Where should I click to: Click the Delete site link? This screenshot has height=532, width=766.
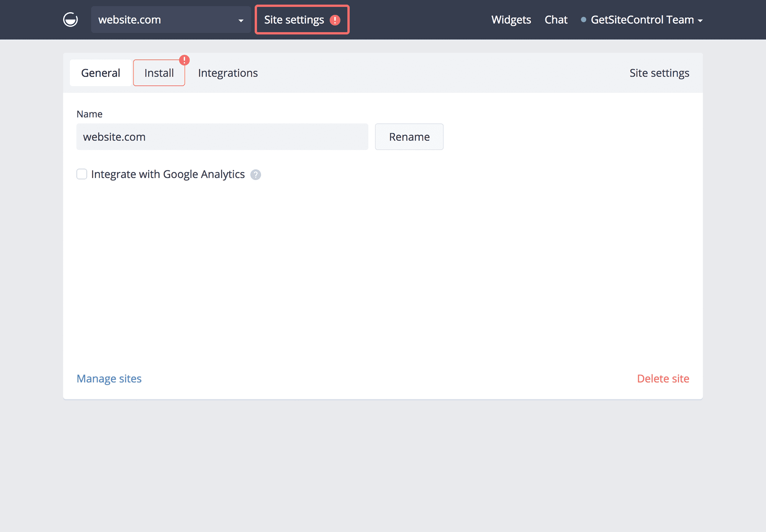663,378
